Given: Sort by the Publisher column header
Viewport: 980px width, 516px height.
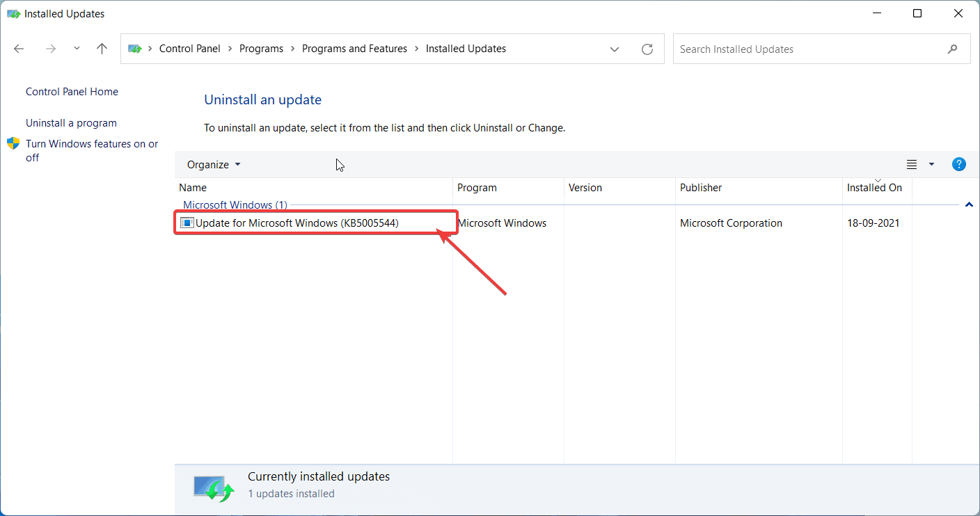Looking at the screenshot, I should 759,188.
